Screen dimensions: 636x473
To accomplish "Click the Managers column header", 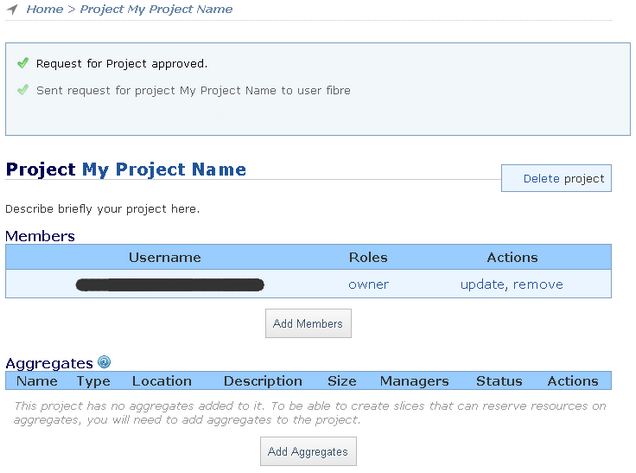I will [414, 381].
